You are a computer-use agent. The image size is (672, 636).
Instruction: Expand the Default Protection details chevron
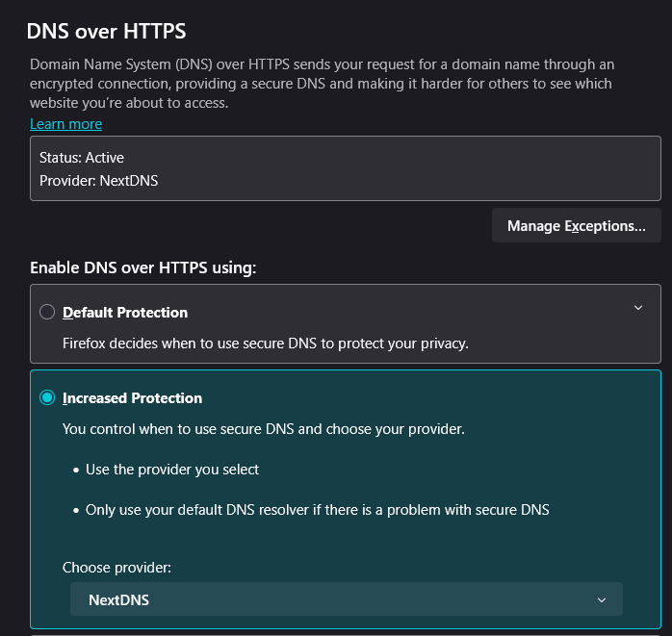(638, 308)
